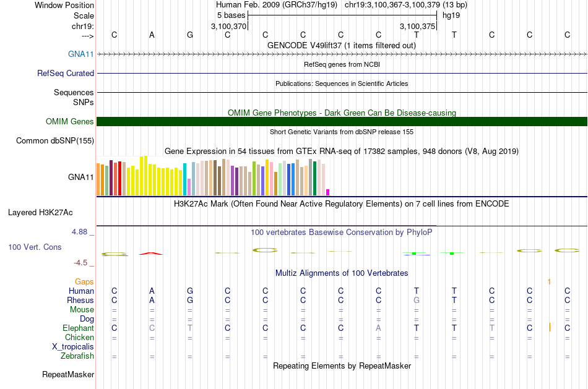Click the orange insertion marker in Elephant row
588x389 pixels.
[x=550, y=327]
